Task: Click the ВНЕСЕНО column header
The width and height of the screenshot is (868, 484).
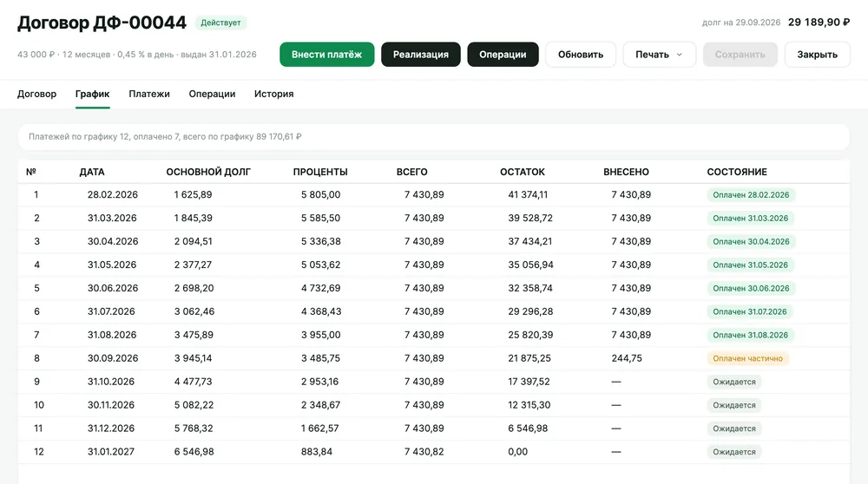Action: [x=626, y=172]
